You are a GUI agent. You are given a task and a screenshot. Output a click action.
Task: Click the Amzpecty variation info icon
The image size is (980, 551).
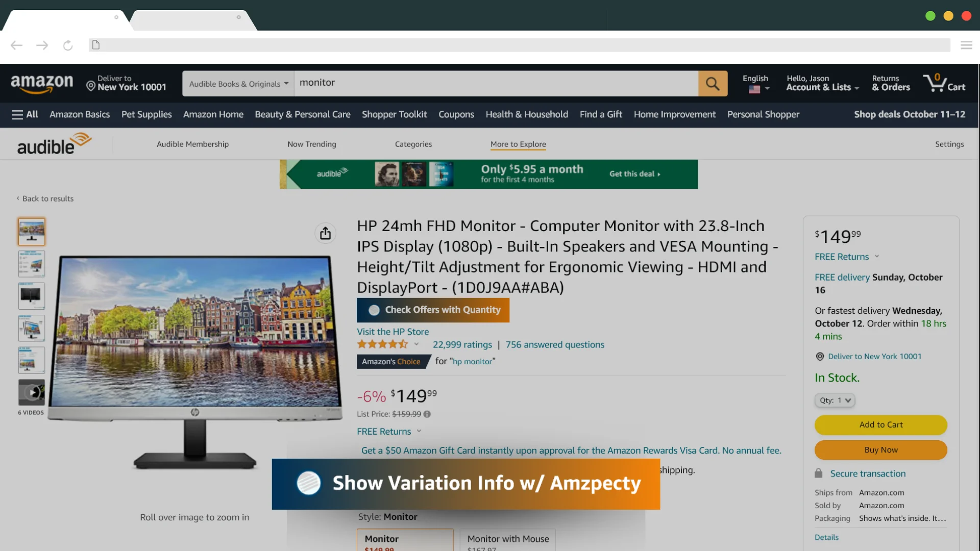click(308, 482)
